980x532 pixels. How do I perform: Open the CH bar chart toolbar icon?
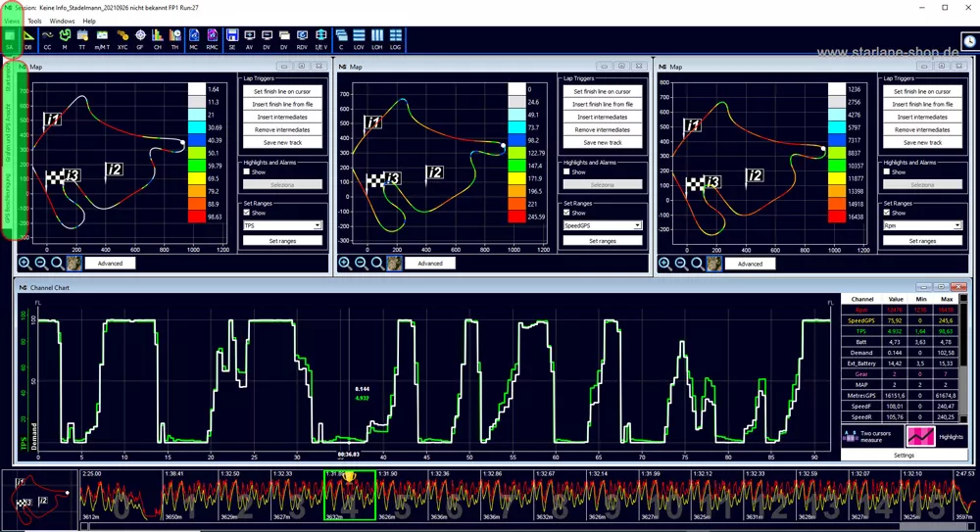click(x=158, y=39)
